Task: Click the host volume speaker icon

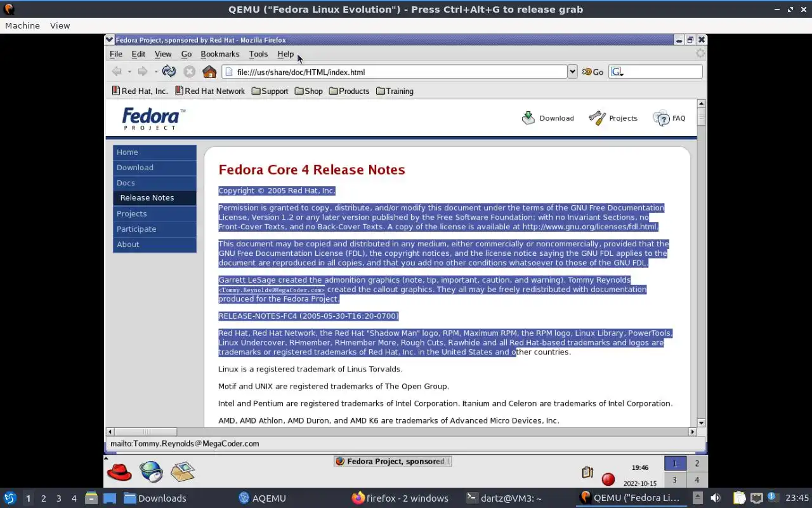Action: (x=715, y=498)
